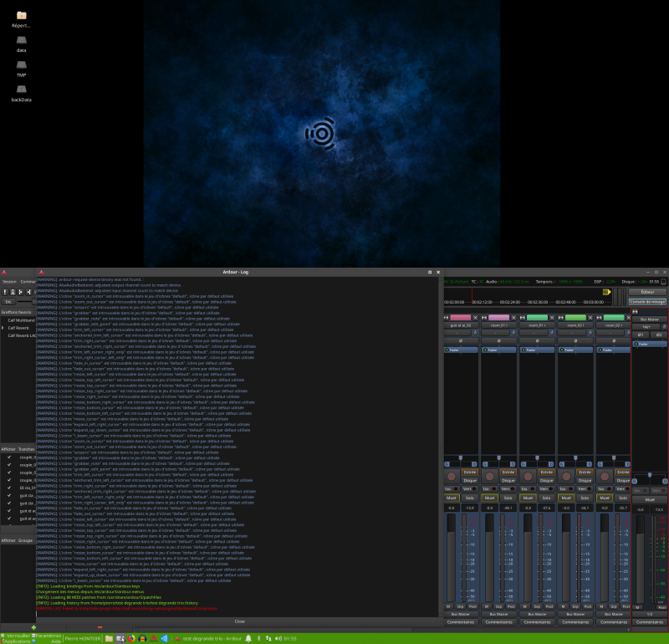The height and width of the screenshot is (644, 669).
Task: Toggle strip width of guit el ac_02
Action: coord(447,318)
